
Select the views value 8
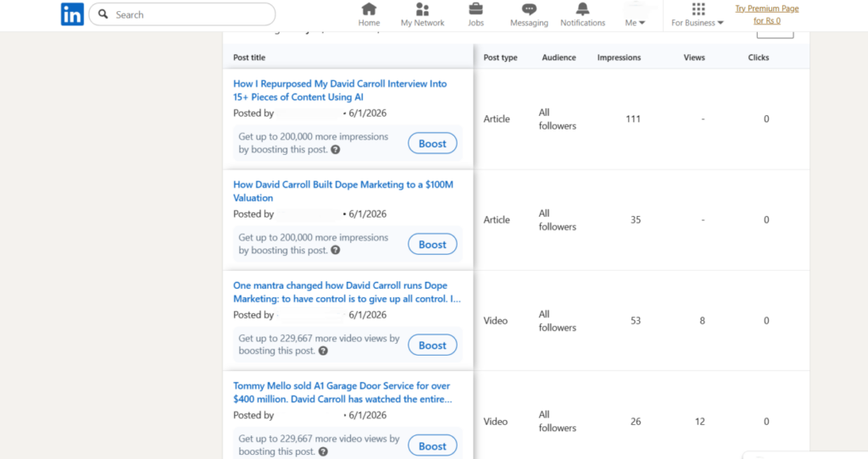point(702,321)
